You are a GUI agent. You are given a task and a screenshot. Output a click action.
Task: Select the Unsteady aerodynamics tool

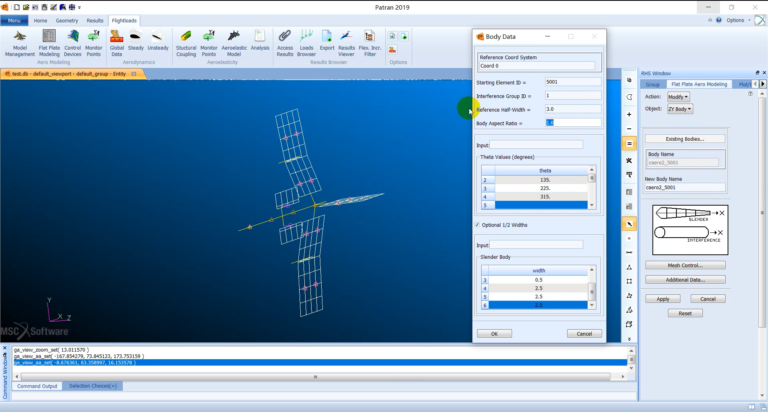click(158, 41)
